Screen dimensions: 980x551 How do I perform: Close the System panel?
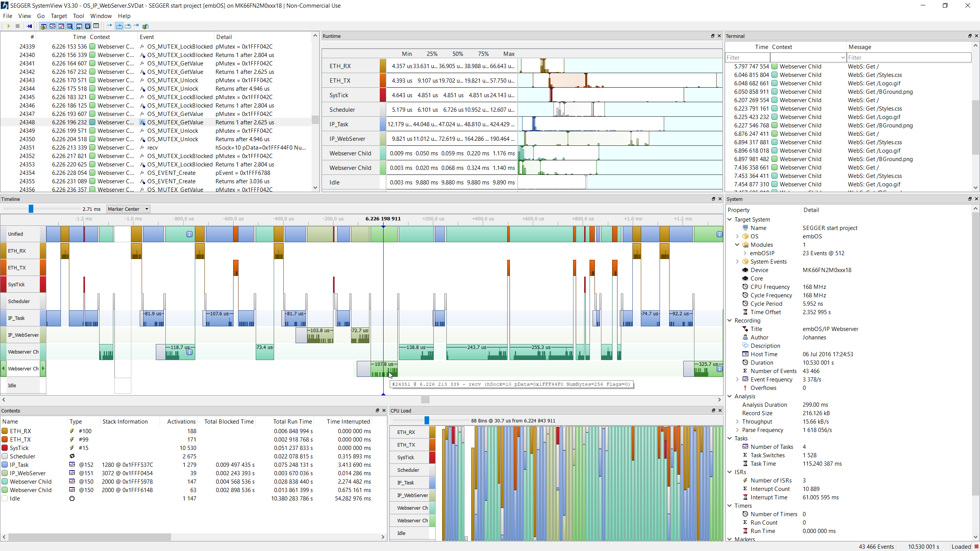977,199
